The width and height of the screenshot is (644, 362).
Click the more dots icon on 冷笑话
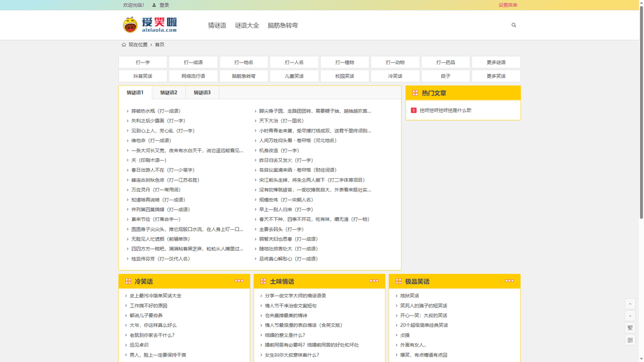[239, 281]
